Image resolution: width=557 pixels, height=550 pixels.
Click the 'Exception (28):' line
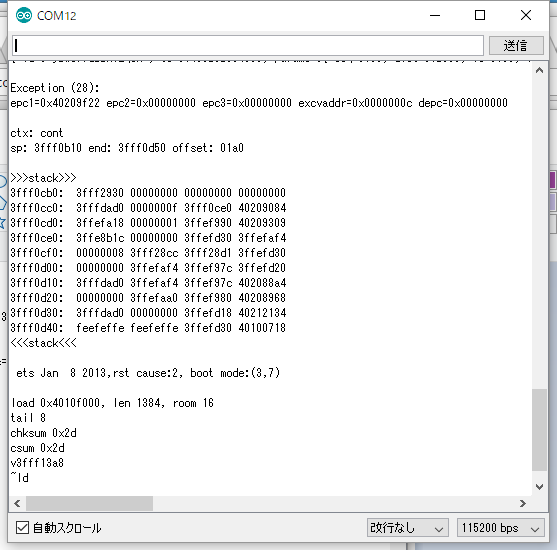55,88
